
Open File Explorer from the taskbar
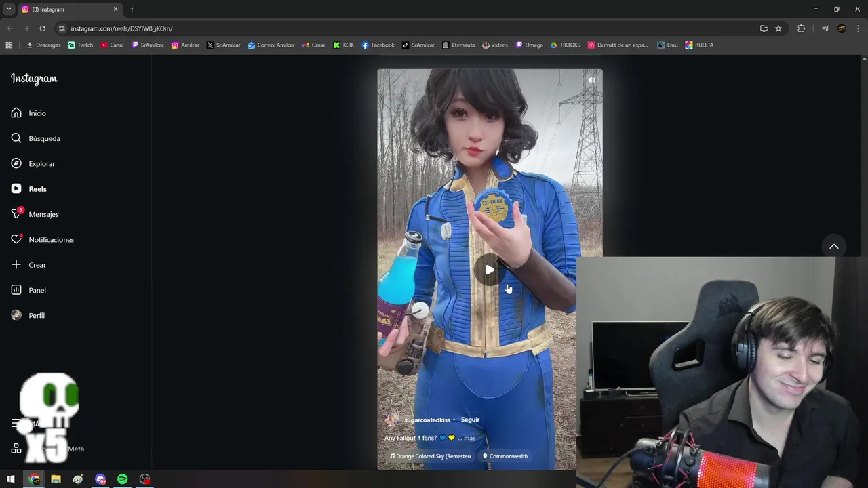pyautogui.click(x=56, y=479)
